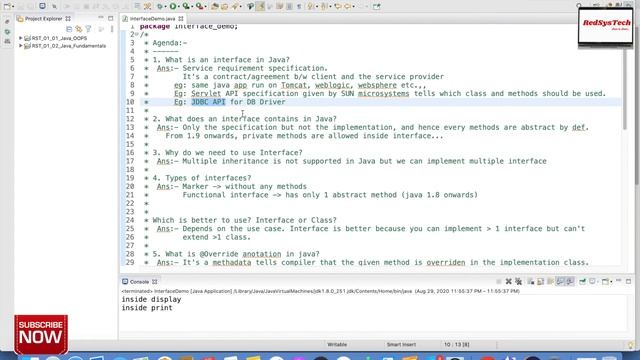Toggle Pin Console button

[582, 282]
